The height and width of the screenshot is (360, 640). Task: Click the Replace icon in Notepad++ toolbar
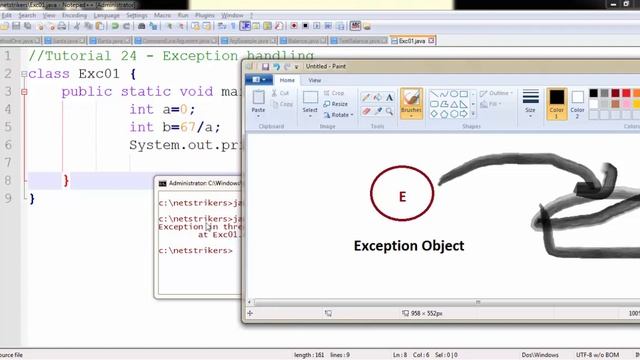coord(153,26)
